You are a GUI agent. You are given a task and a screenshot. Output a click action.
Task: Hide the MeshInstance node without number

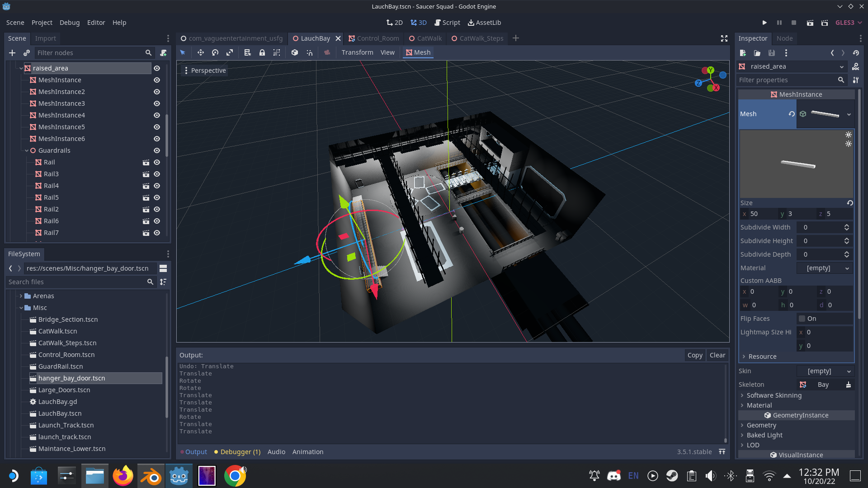click(157, 80)
